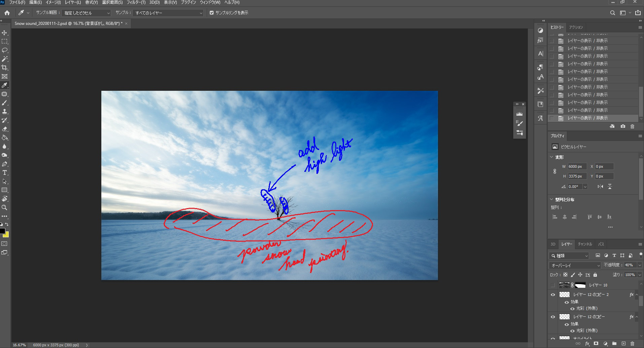Viewport: 644px width, 348px height.
Task: Open blend mode dropdown オーバーレイ
Action: coord(575,265)
